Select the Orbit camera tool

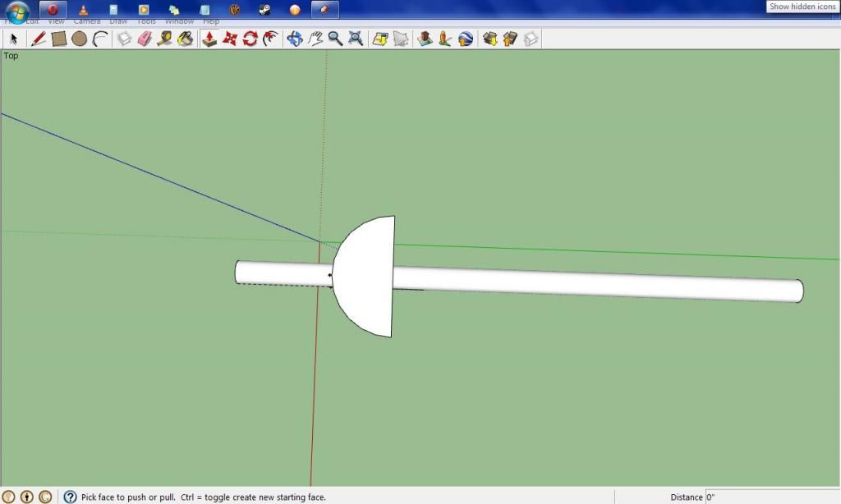click(294, 39)
